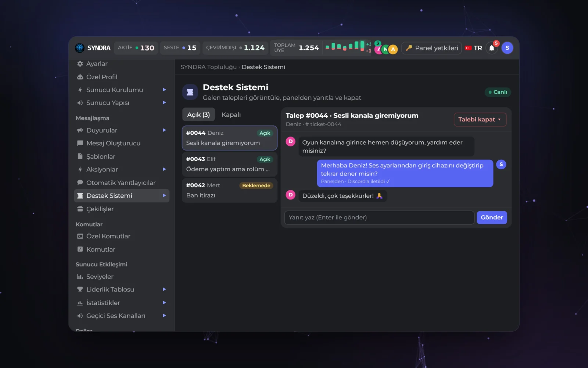Open Özel Komutlar in sidebar
The image size is (588, 368).
coord(122,236)
